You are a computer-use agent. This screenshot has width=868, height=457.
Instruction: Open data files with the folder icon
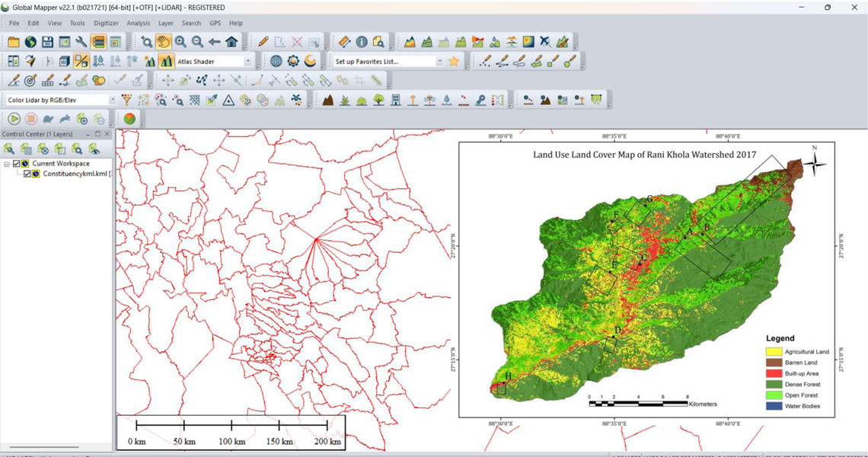[x=13, y=42]
